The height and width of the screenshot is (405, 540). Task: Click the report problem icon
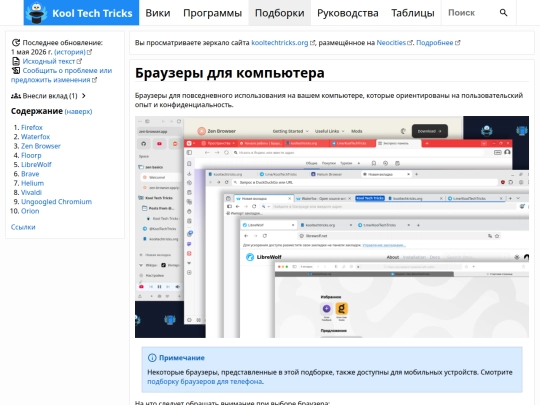coord(16,71)
